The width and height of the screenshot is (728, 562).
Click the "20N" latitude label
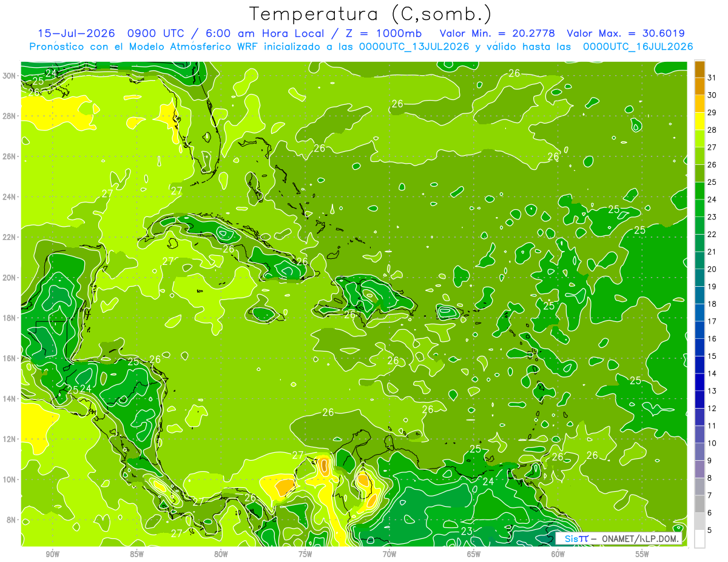click(x=10, y=277)
